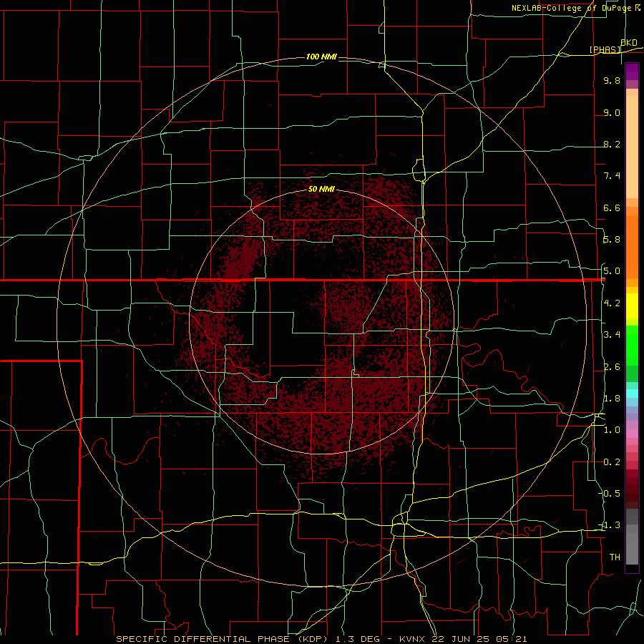Pick the pink segment of the color bar
644x644 pixels.
(632, 434)
